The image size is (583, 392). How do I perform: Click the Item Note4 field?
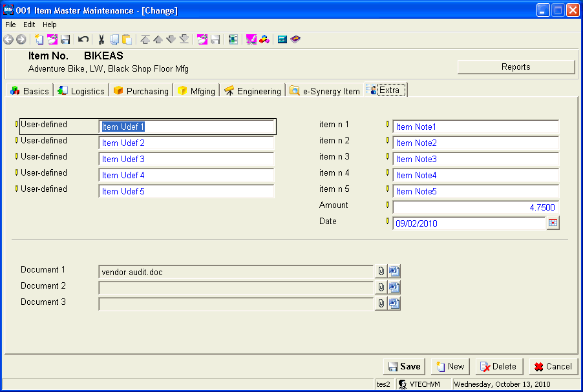476,175
